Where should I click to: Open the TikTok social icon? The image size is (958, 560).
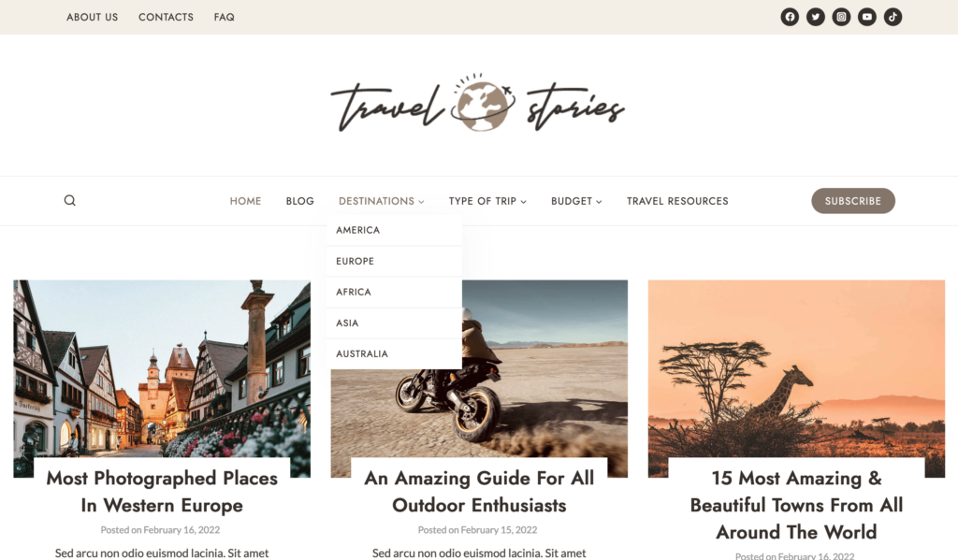click(893, 17)
